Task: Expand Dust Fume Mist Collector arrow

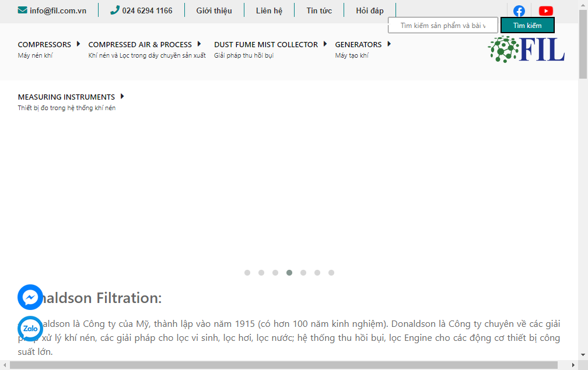Action: (x=325, y=44)
